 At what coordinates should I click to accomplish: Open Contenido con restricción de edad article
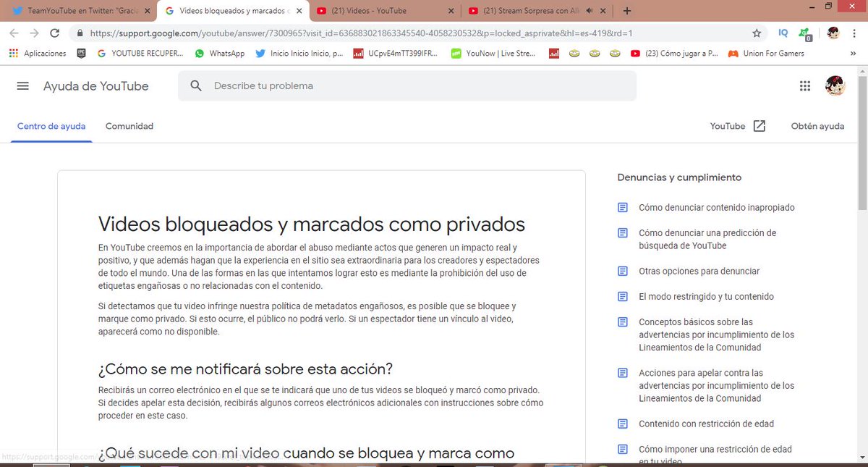pos(706,424)
